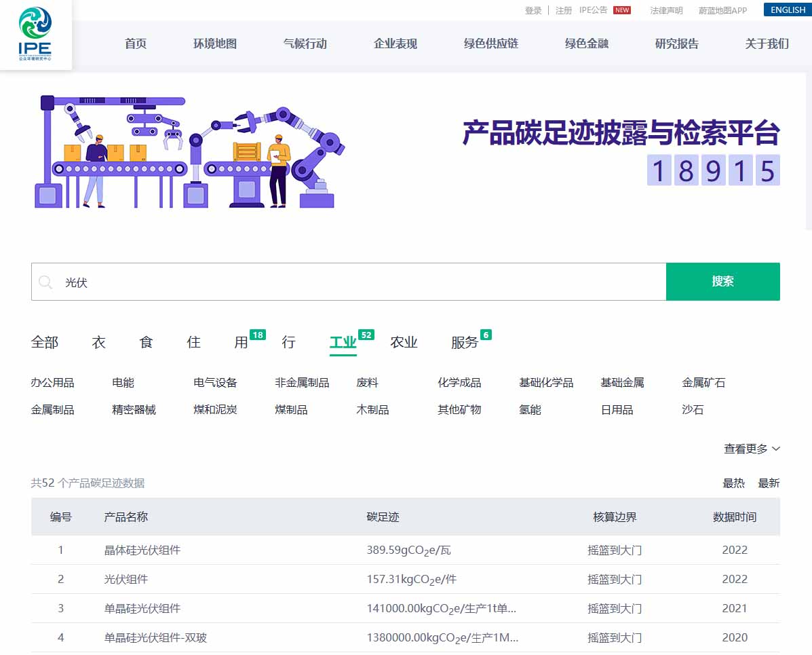Filter by 电气设备 subcategory
Viewport: 812px width, 655px height.
[215, 383]
